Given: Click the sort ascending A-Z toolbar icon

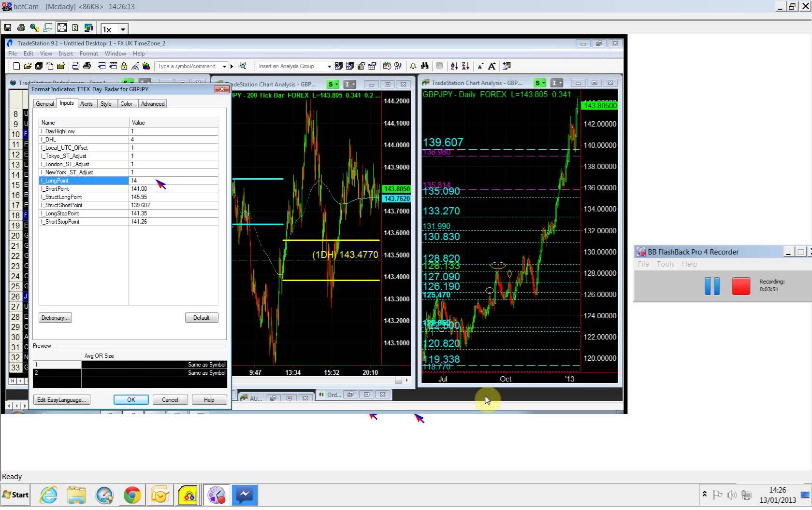Looking at the screenshot, I should tap(454, 66).
